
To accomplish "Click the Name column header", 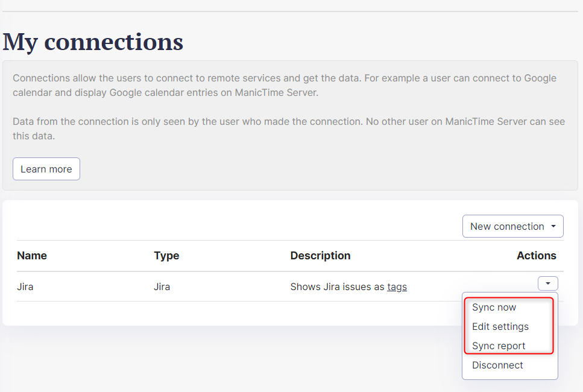I will (x=32, y=256).
